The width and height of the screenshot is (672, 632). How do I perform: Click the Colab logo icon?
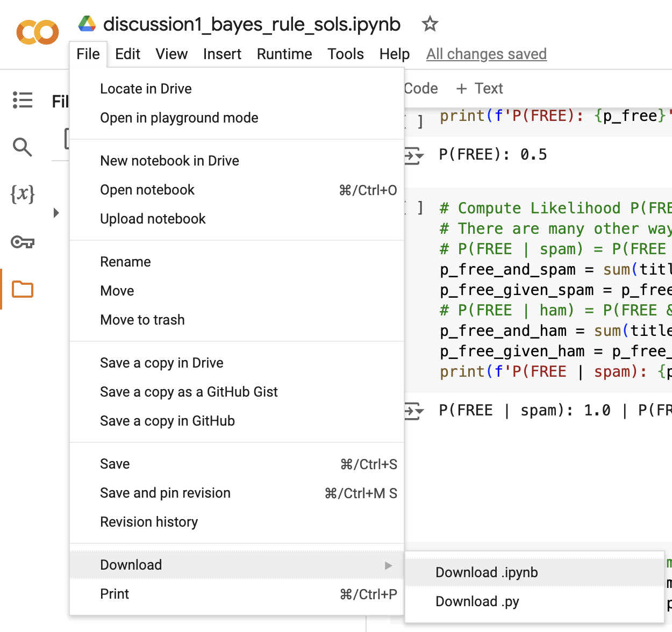[x=37, y=32]
